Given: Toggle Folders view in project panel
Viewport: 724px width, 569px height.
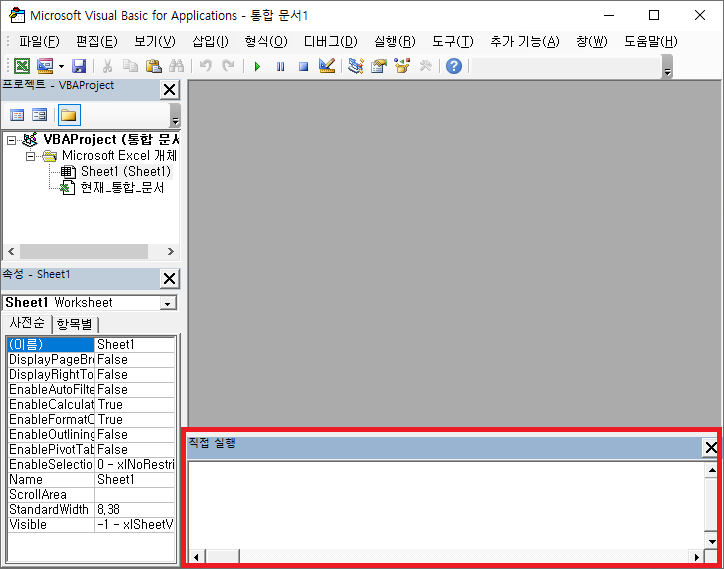Looking at the screenshot, I should [69, 115].
